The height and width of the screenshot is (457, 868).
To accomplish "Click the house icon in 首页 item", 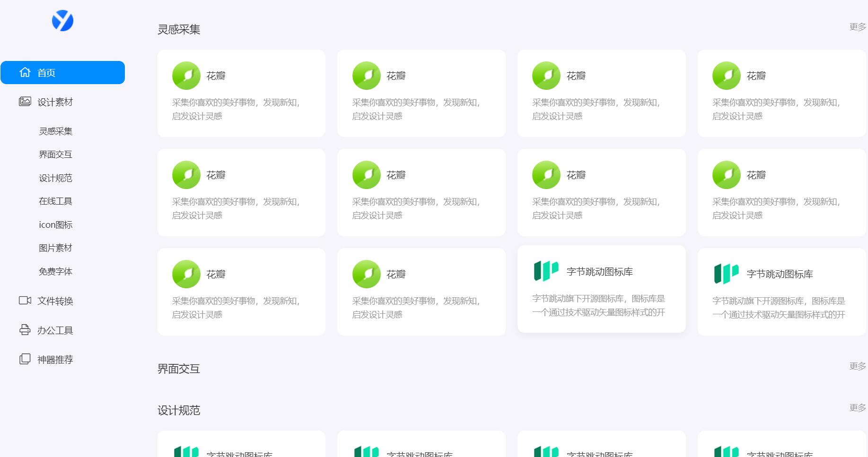I will click(x=25, y=72).
